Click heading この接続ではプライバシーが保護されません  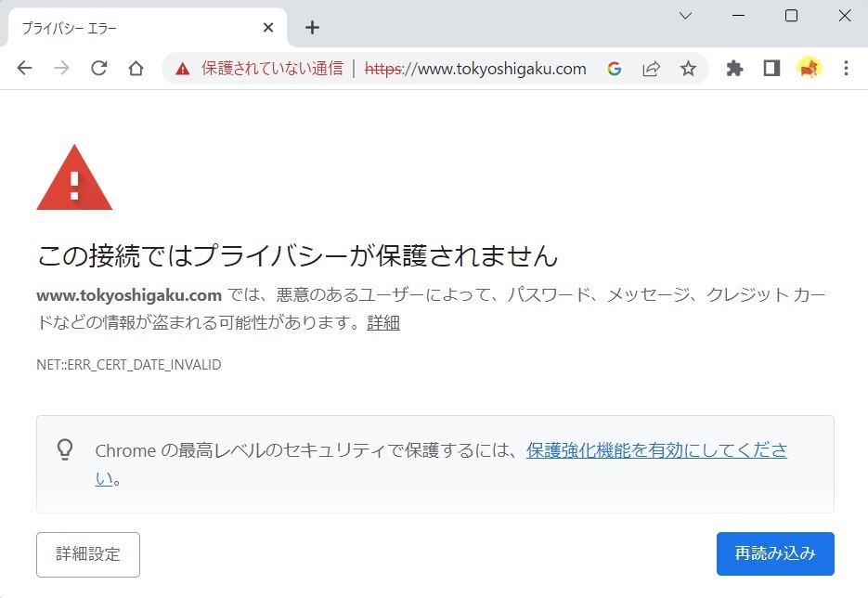(x=297, y=255)
